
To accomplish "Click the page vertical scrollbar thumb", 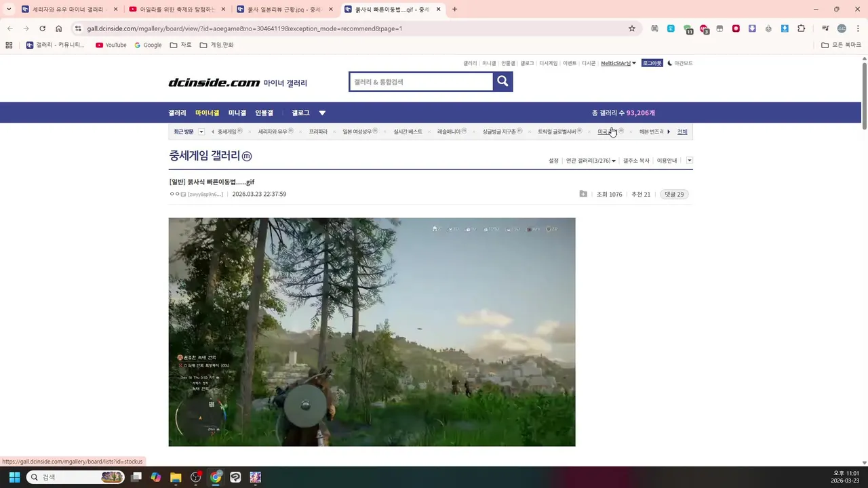I will click(x=865, y=95).
